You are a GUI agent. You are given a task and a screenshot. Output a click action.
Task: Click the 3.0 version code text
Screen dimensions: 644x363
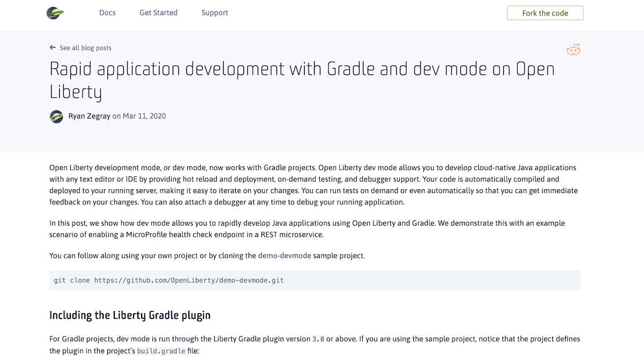(318, 339)
